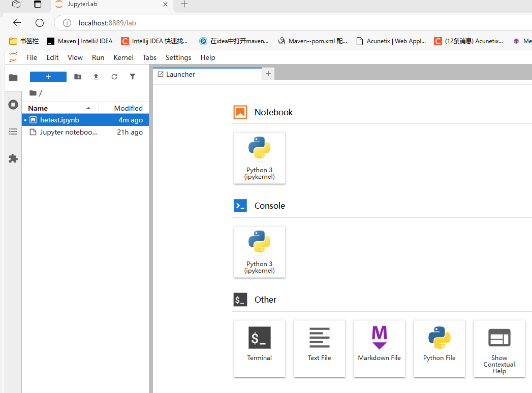This screenshot has width=532, height=393.
Task: Click the filter files funnel icon
Action: [x=133, y=77]
